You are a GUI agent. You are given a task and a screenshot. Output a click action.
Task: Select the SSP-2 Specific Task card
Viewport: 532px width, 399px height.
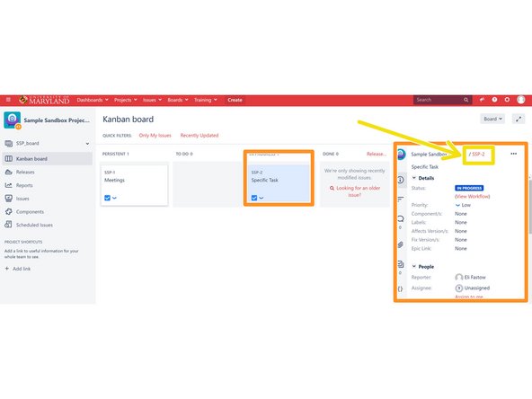[279, 185]
